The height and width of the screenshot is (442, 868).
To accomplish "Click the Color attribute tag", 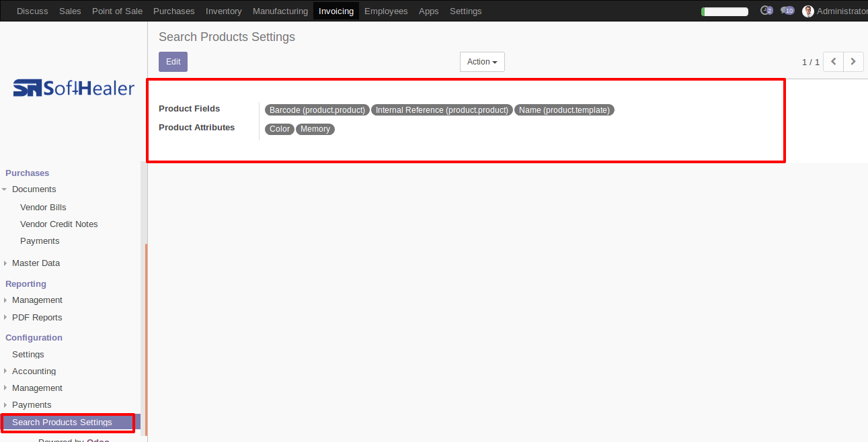I will pos(280,129).
